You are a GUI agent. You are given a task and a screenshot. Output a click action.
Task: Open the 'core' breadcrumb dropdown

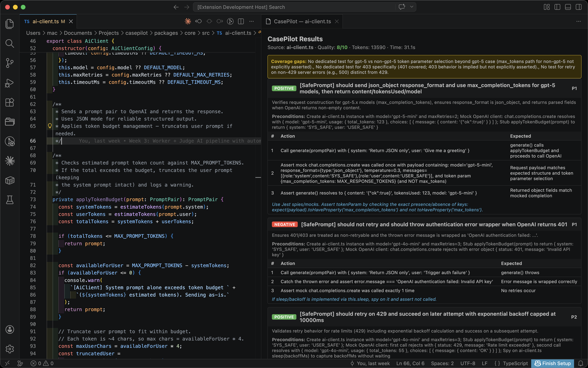pyautogui.click(x=191, y=33)
